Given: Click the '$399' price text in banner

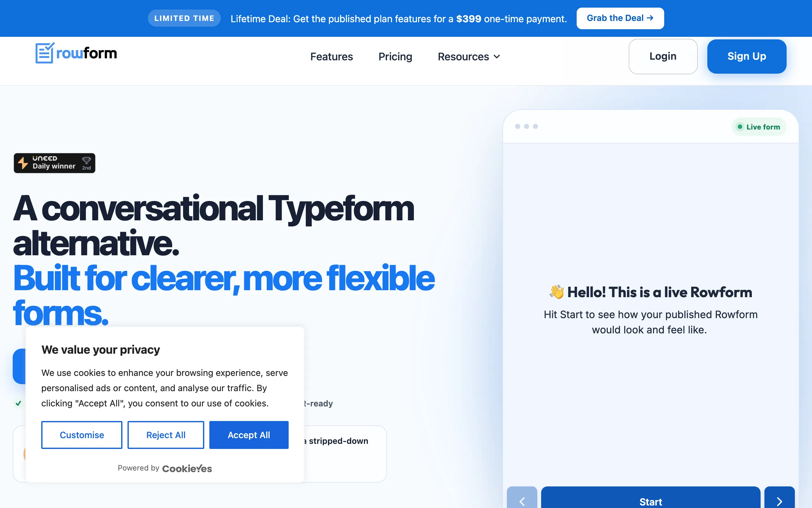Looking at the screenshot, I should click(468, 19).
